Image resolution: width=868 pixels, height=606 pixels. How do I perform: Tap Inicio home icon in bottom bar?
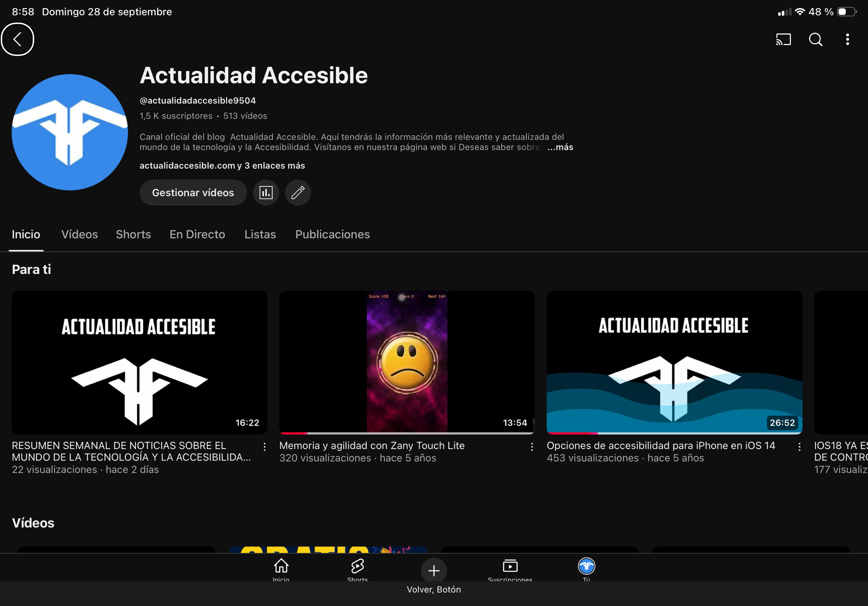[x=281, y=569]
